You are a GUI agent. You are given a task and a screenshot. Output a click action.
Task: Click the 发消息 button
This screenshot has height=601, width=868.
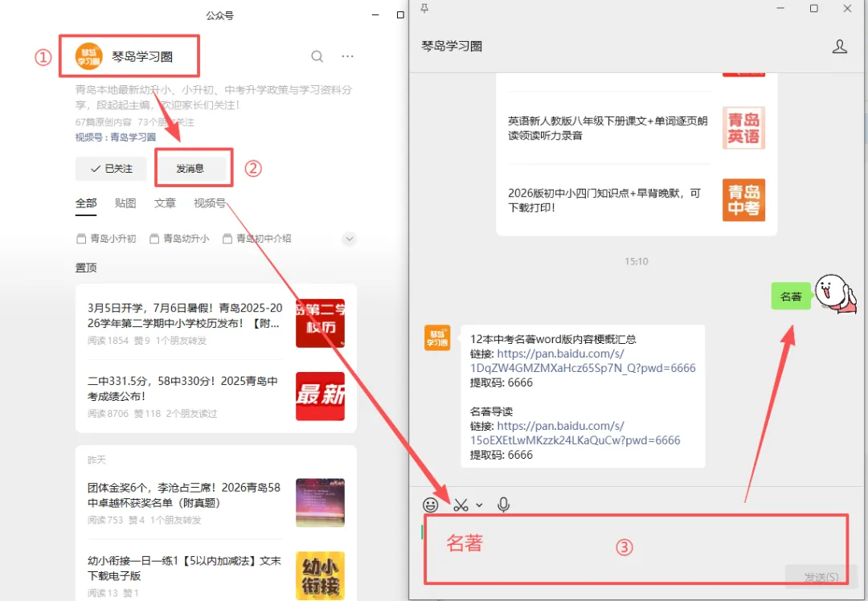pyautogui.click(x=190, y=169)
